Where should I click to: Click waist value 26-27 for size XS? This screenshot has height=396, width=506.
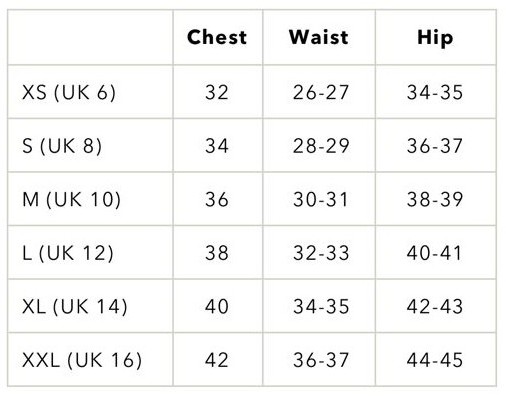(321, 92)
